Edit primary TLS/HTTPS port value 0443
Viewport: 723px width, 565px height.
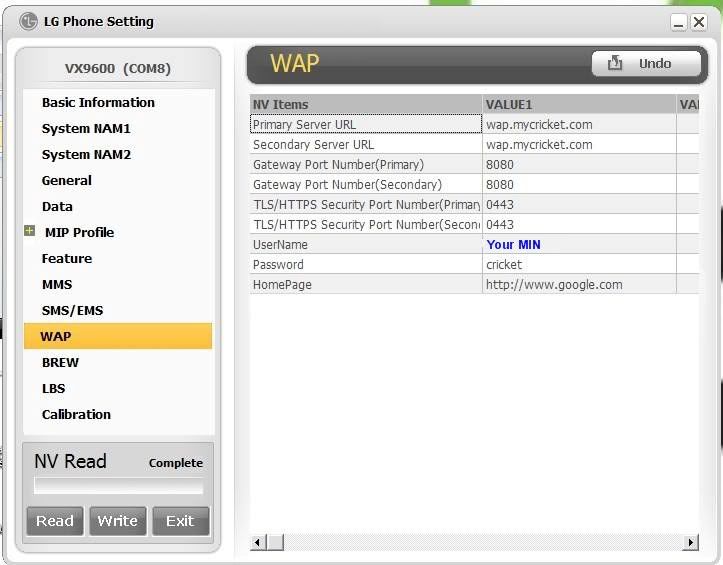coord(579,204)
